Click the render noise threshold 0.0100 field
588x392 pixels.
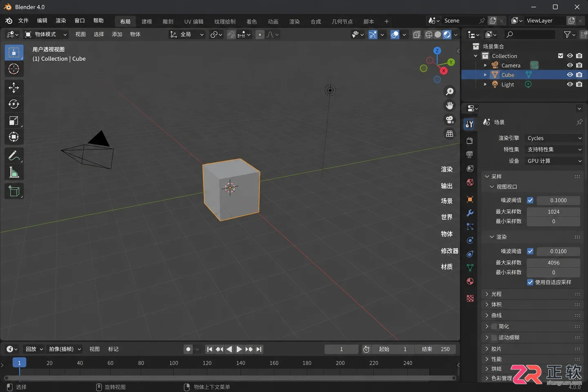[x=558, y=251]
